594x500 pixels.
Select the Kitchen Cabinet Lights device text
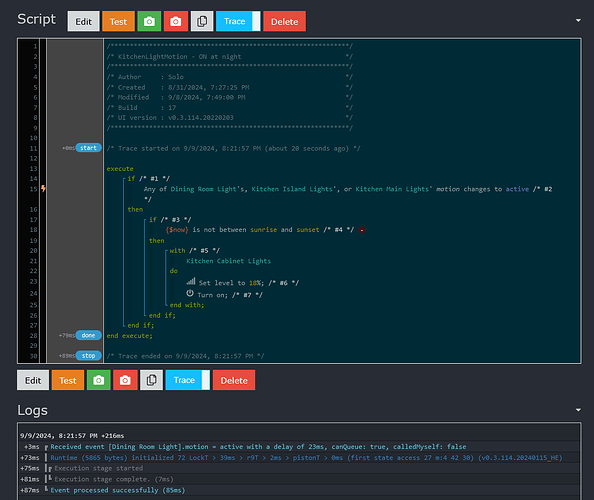click(x=228, y=261)
